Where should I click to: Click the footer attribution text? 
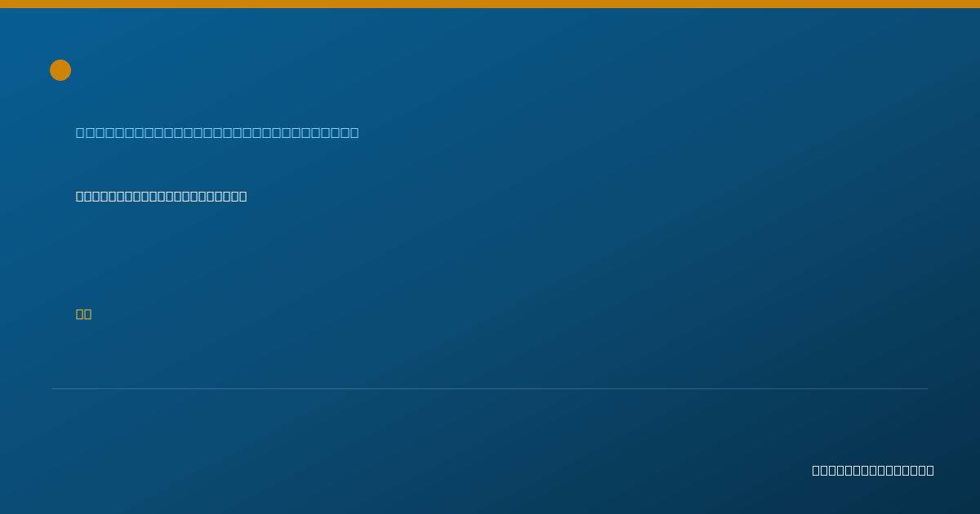click(873, 470)
